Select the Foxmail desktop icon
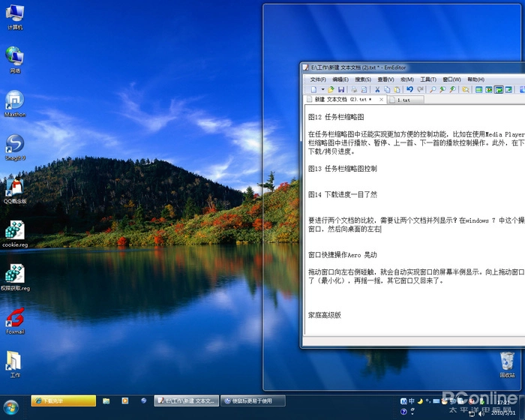Screen dimensions: 525x420 coord(15,319)
